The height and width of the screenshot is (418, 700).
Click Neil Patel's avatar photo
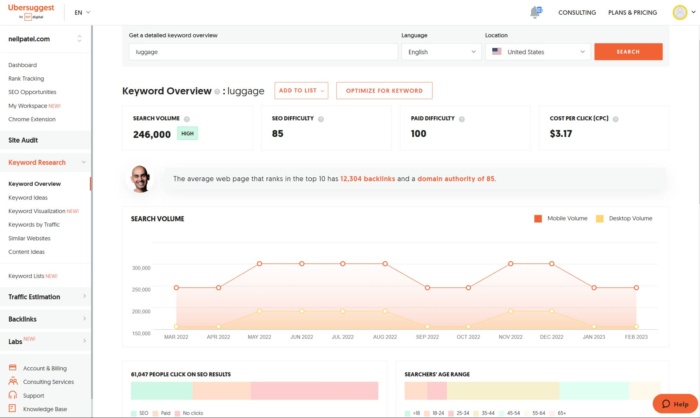click(x=140, y=179)
